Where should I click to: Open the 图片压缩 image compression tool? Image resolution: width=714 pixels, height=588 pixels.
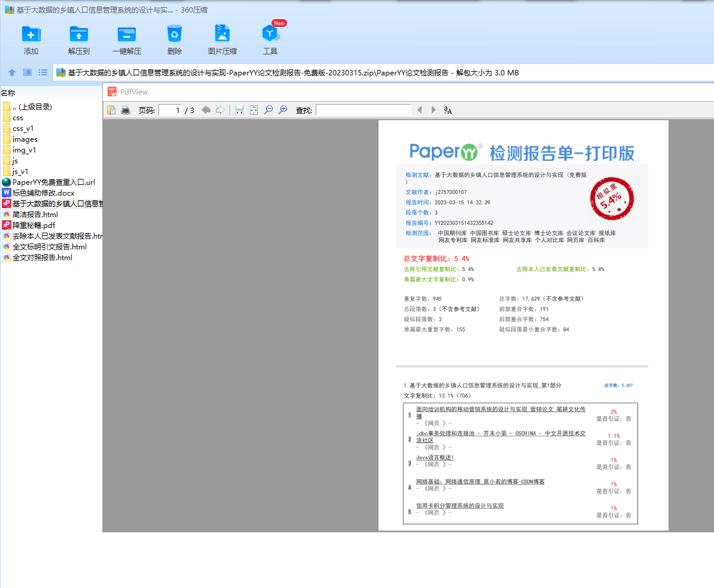pos(222,34)
